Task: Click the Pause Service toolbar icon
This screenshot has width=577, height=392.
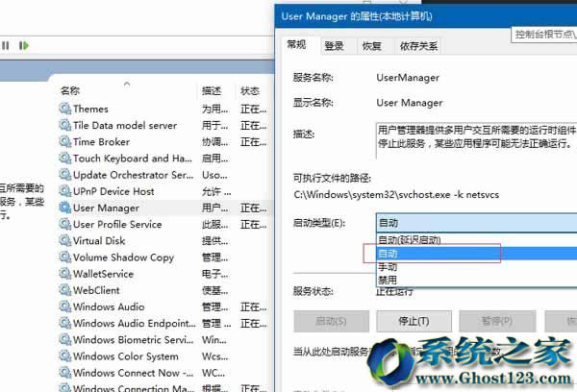Action: point(7,45)
